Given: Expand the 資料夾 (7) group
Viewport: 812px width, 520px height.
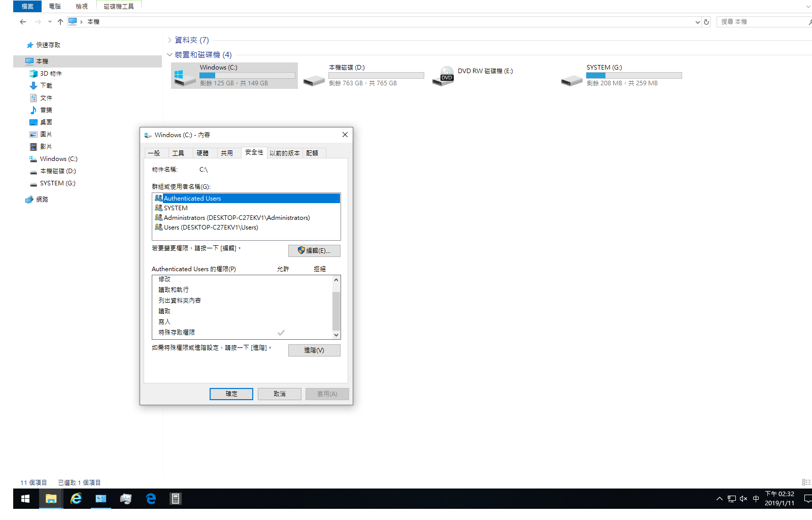Looking at the screenshot, I should pos(170,40).
